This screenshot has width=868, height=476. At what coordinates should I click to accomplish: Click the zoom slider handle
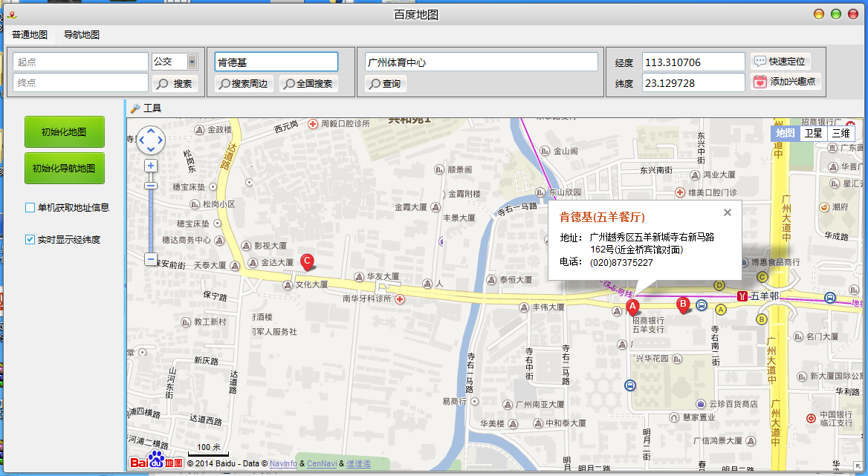[x=151, y=186]
